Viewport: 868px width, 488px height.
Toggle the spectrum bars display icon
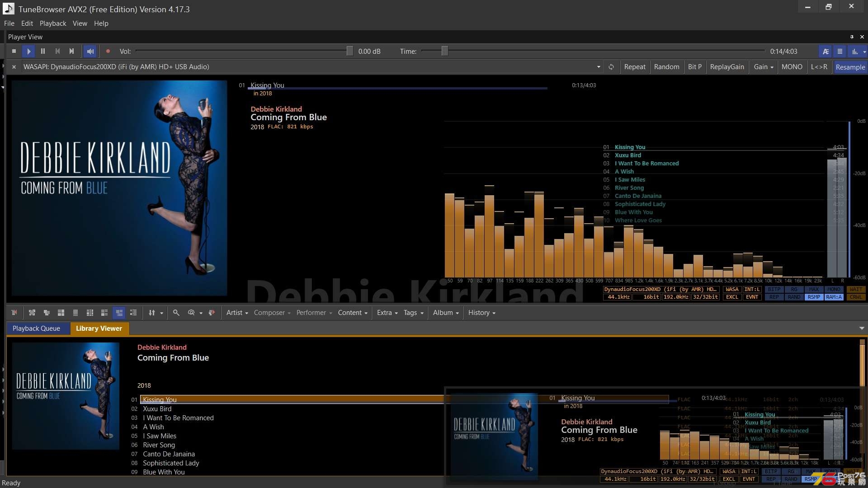coord(854,52)
